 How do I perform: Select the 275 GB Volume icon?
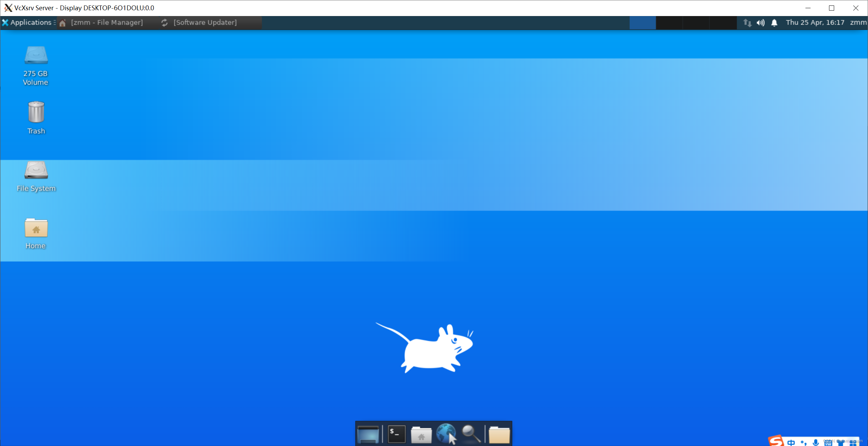36,65
